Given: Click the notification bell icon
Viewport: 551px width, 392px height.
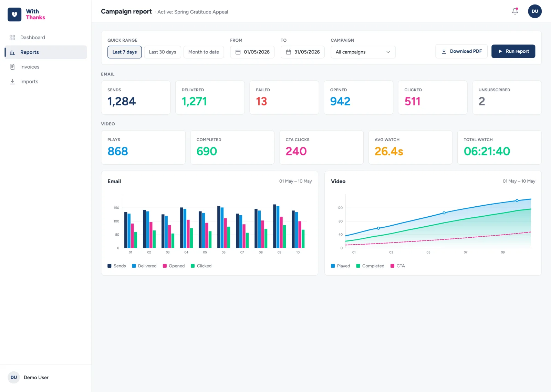Looking at the screenshot, I should pyautogui.click(x=515, y=11).
